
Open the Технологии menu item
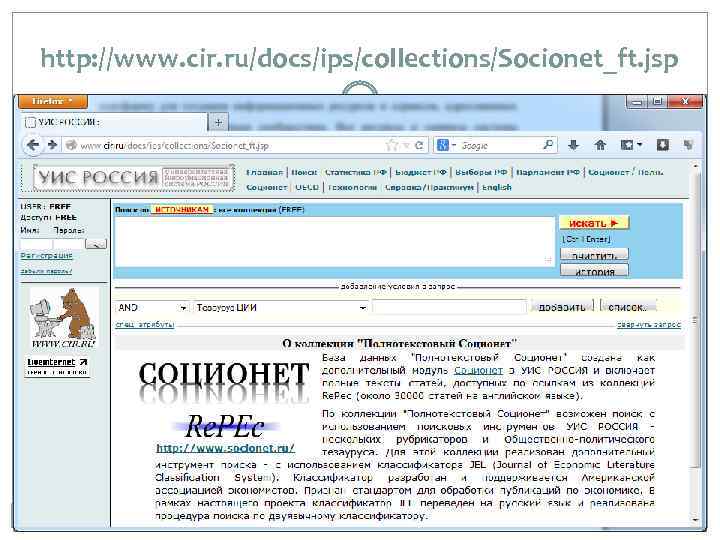coord(352,187)
